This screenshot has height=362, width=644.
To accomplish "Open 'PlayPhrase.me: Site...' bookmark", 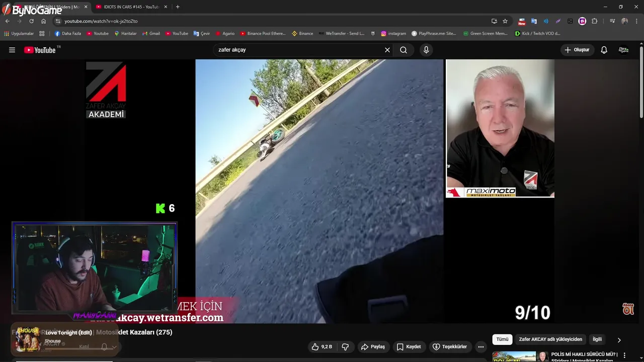I will [x=434, y=34].
